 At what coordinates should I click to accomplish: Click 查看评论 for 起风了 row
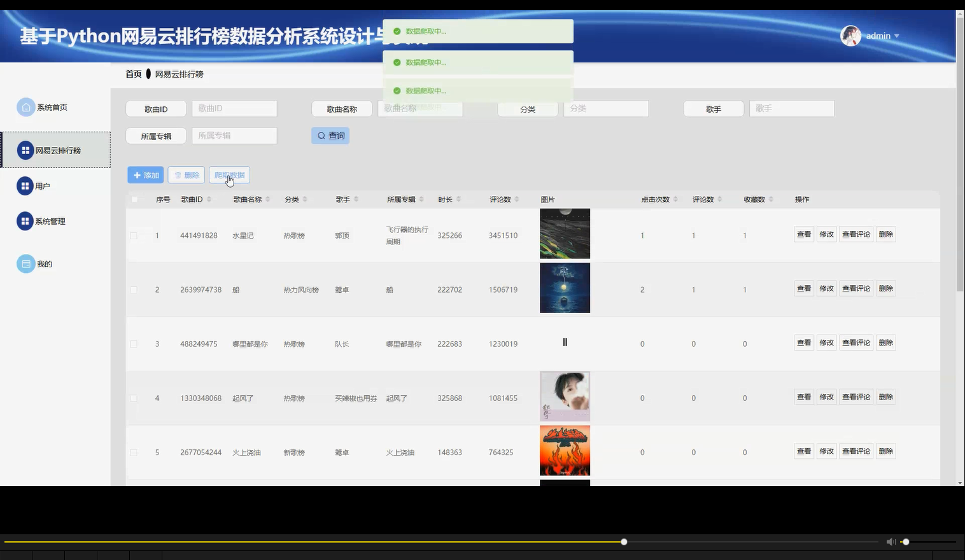pos(856,396)
